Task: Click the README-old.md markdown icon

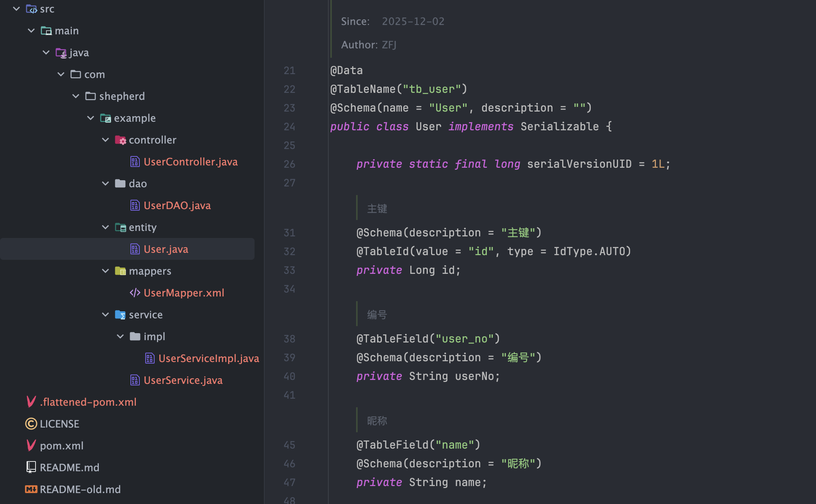Action: pos(31,489)
